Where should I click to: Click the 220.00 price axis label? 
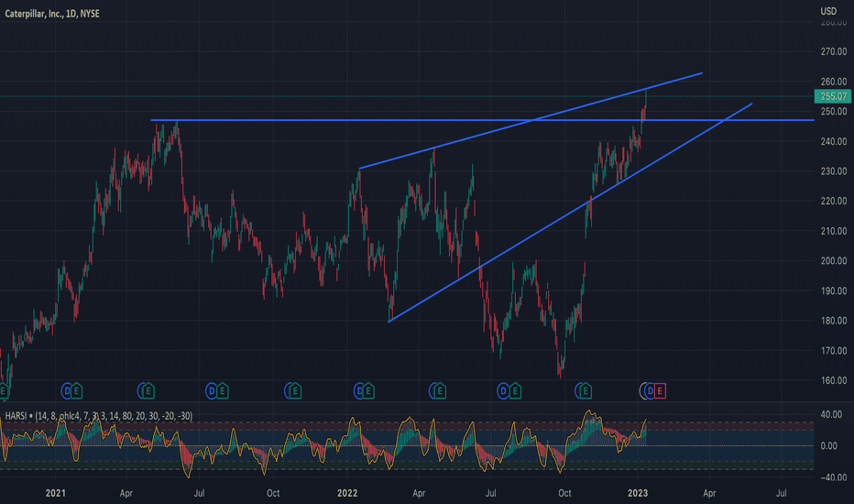(x=834, y=201)
